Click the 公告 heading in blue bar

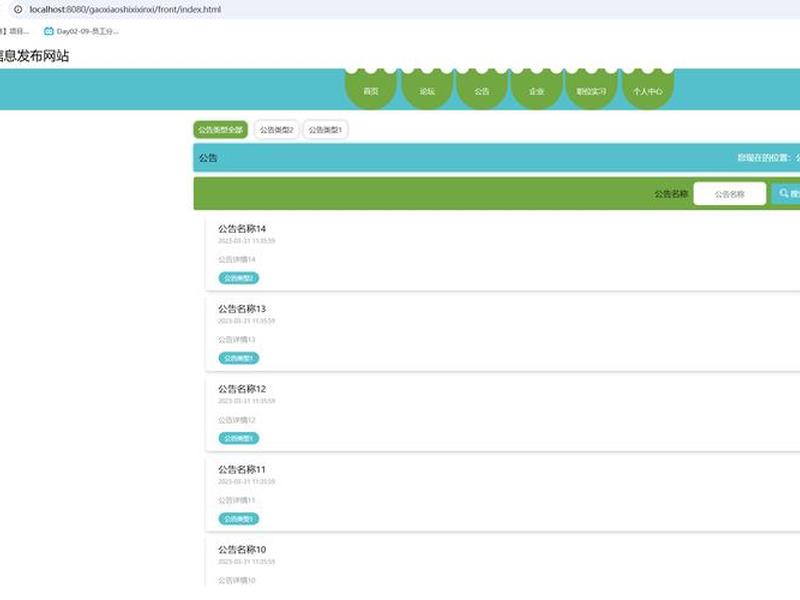208,158
